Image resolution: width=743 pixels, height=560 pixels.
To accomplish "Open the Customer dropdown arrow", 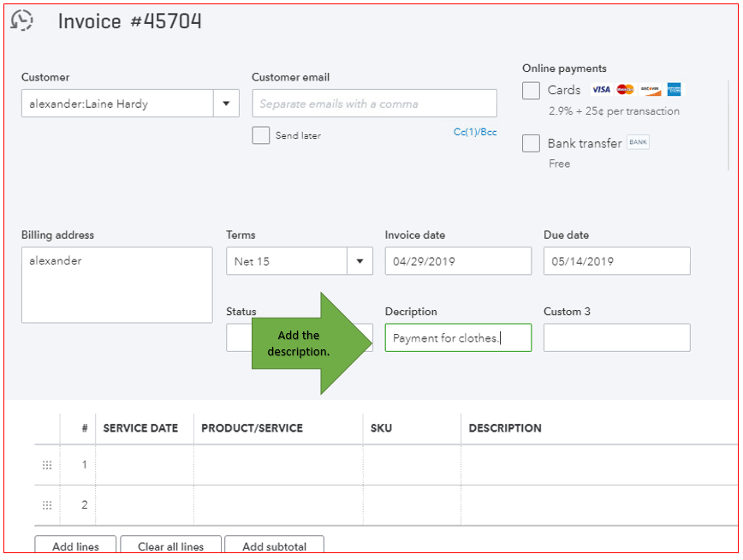I will [226, 104].
